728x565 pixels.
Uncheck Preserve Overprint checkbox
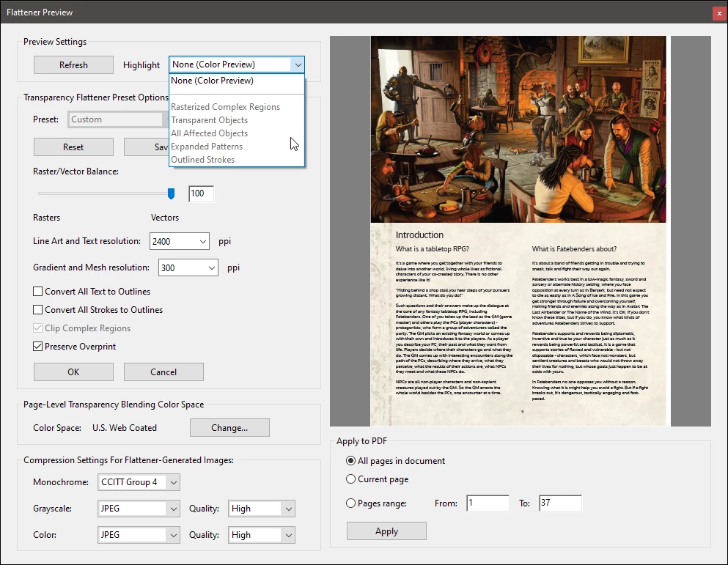click(x=39, y=347)
